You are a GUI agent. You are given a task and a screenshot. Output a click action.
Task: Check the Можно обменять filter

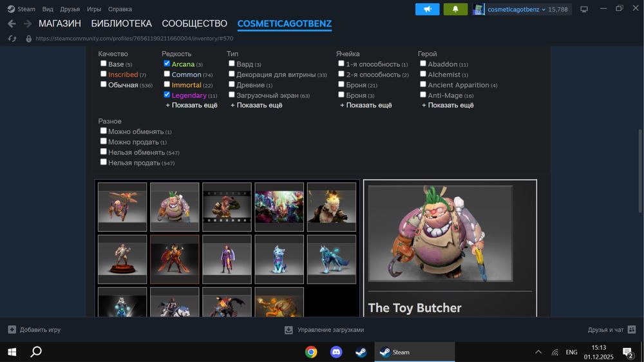coord(104,131)
